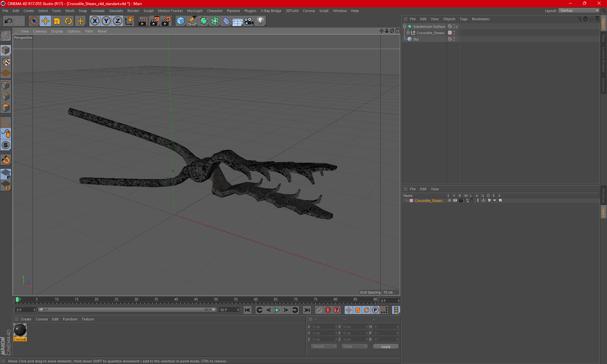Activate the Scale tool
Screen dimensions: 607x364
57,21
